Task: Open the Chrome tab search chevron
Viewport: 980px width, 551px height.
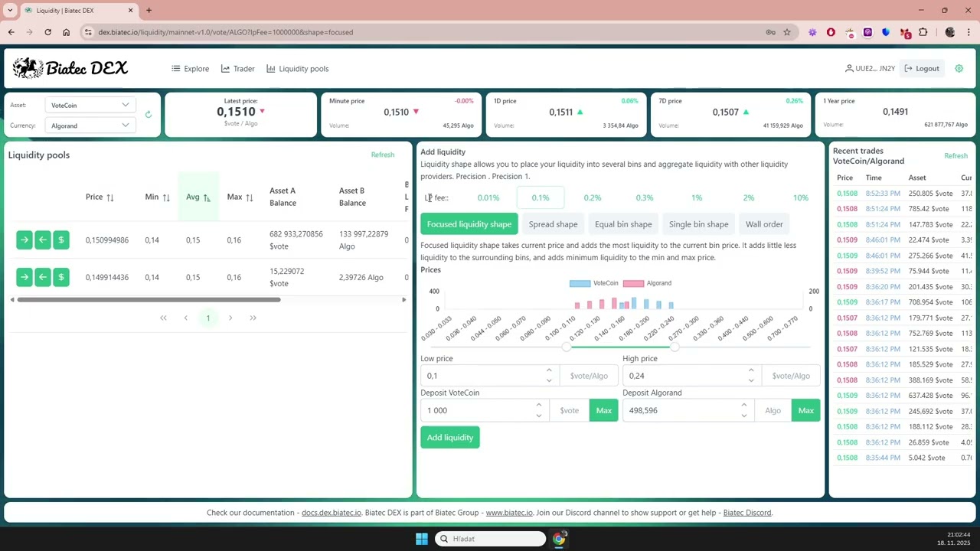Action: pos(10,10)
